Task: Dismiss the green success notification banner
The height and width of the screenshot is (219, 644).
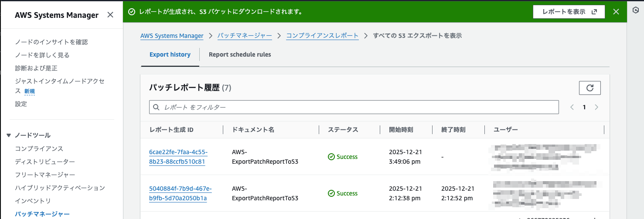Action: tap(616, 12)
